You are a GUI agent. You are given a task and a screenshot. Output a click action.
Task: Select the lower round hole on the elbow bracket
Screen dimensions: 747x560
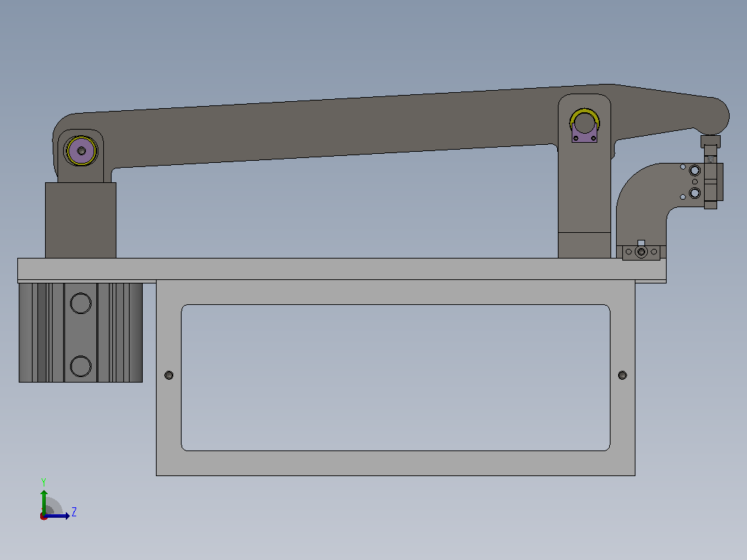pos(694,193)
